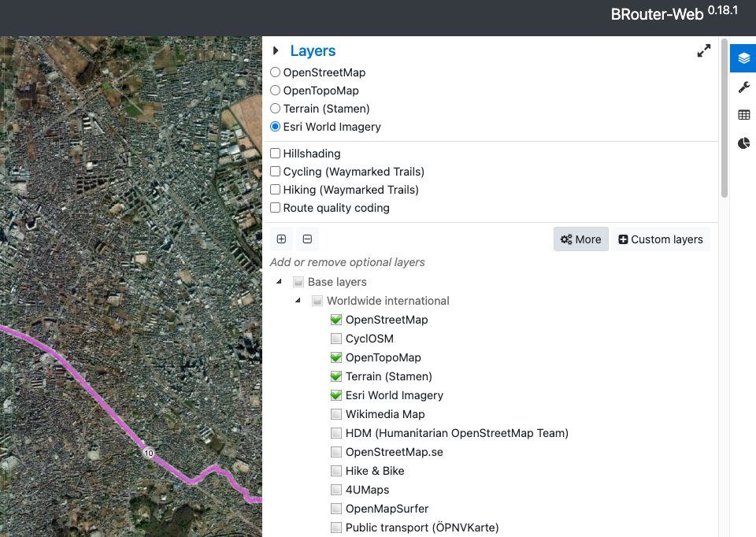Screen dimensions: 756x537
Task: Collapse the Layers panel disclosure triangle
Action: pyautogui.click(x=276, y=50)
